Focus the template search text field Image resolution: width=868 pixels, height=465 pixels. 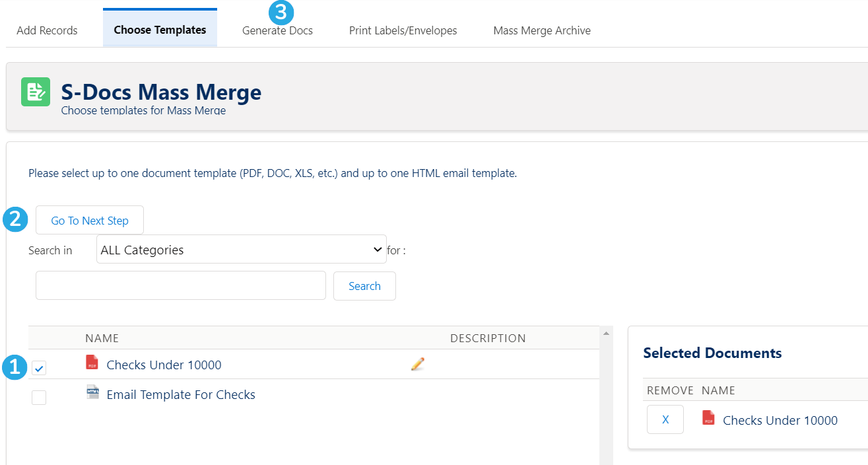pos(181,285)
